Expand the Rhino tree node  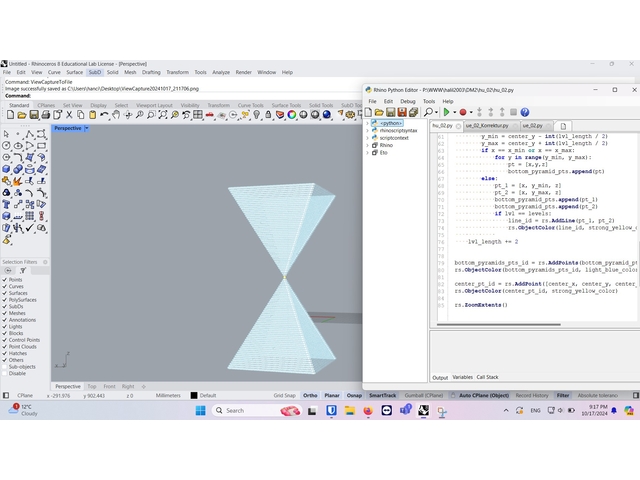(367, 145)
